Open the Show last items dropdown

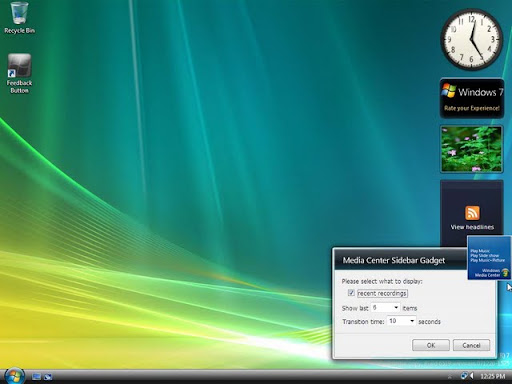[x=385, y=307]
